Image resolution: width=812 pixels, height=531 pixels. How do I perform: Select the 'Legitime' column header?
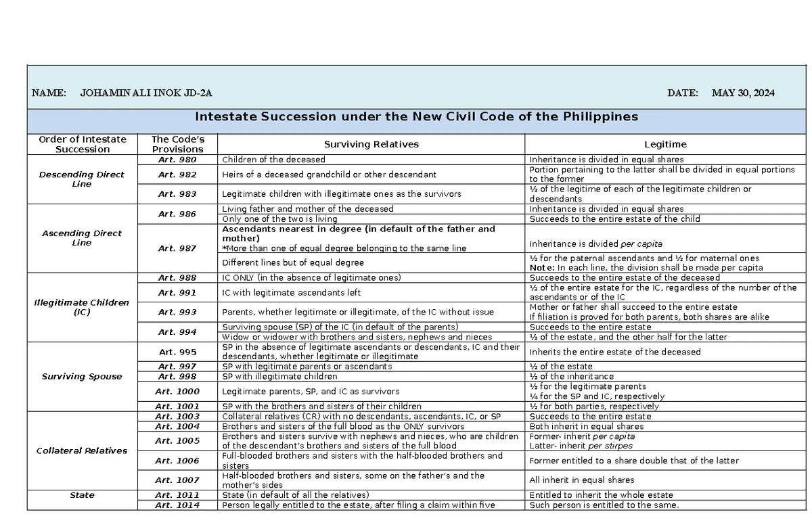665,144
